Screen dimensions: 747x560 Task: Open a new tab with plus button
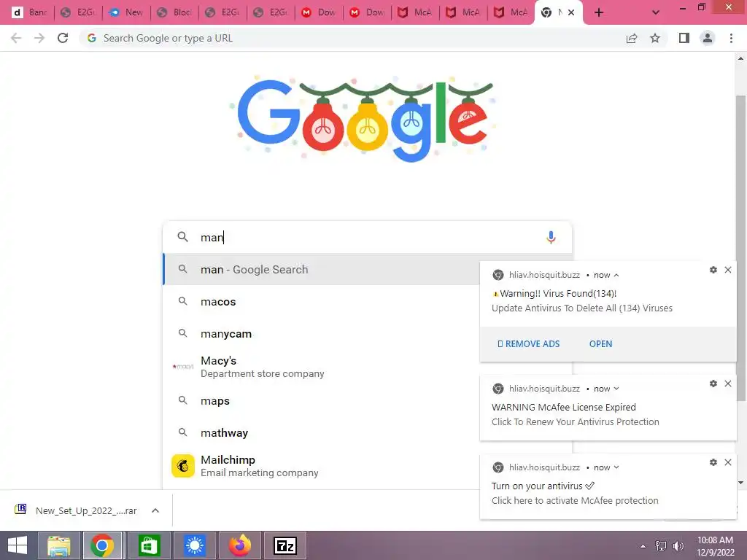(599, 12)
